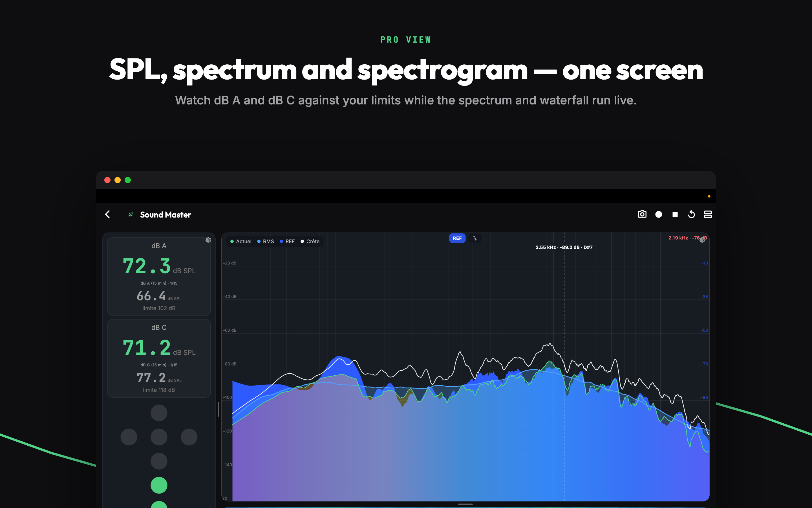Click the fully visible green level indicator dot

tap(159, 485)
